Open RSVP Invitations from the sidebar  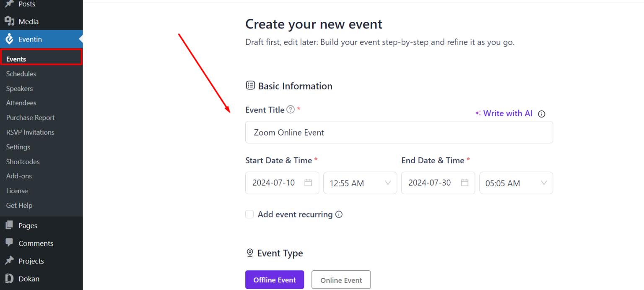(30, 132)
